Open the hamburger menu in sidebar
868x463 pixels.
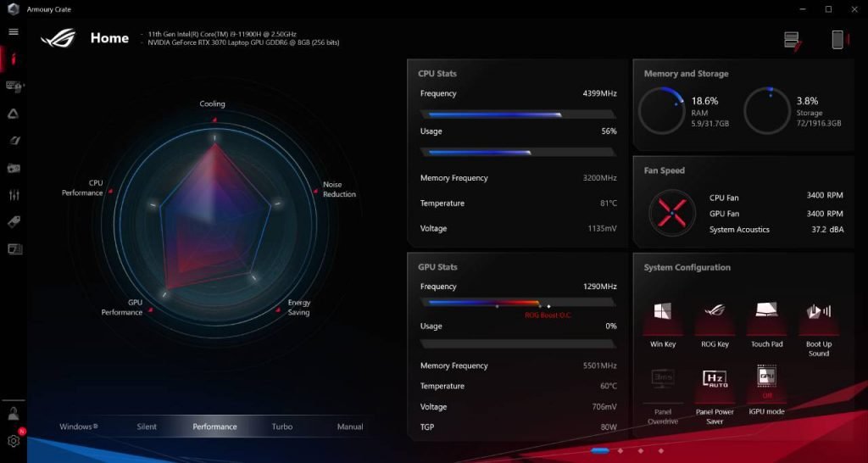click(x=14, y=32)
